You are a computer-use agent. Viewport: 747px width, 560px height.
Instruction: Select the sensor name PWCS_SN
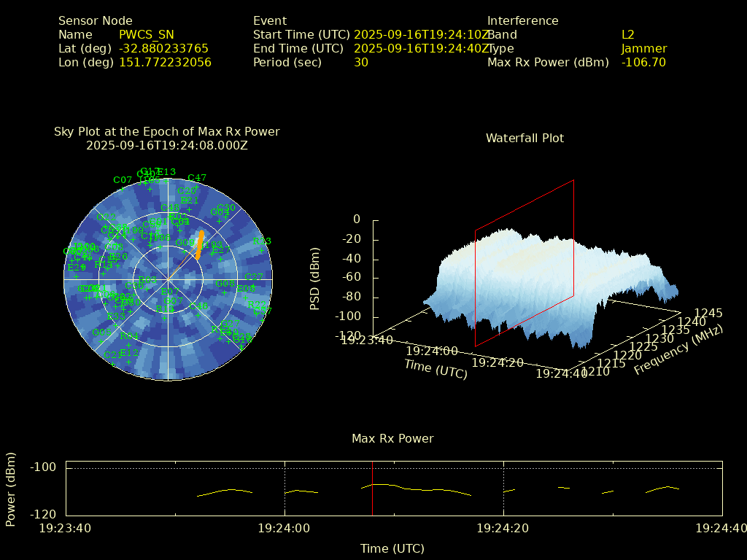147,35
